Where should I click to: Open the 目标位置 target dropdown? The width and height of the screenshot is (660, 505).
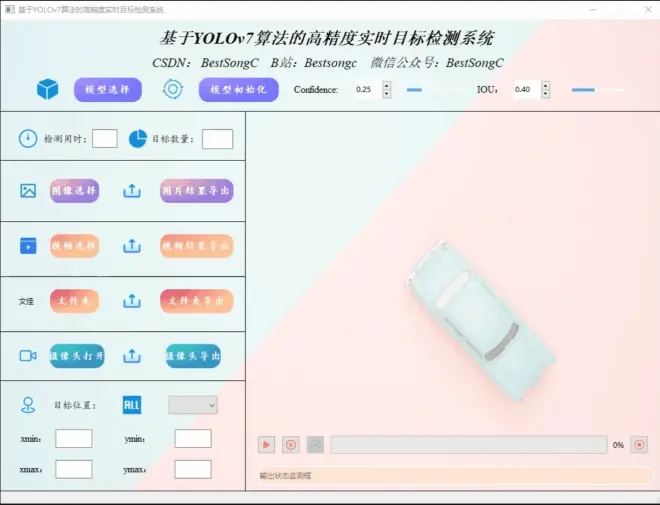pyautogui.click(x=193, y=405)
